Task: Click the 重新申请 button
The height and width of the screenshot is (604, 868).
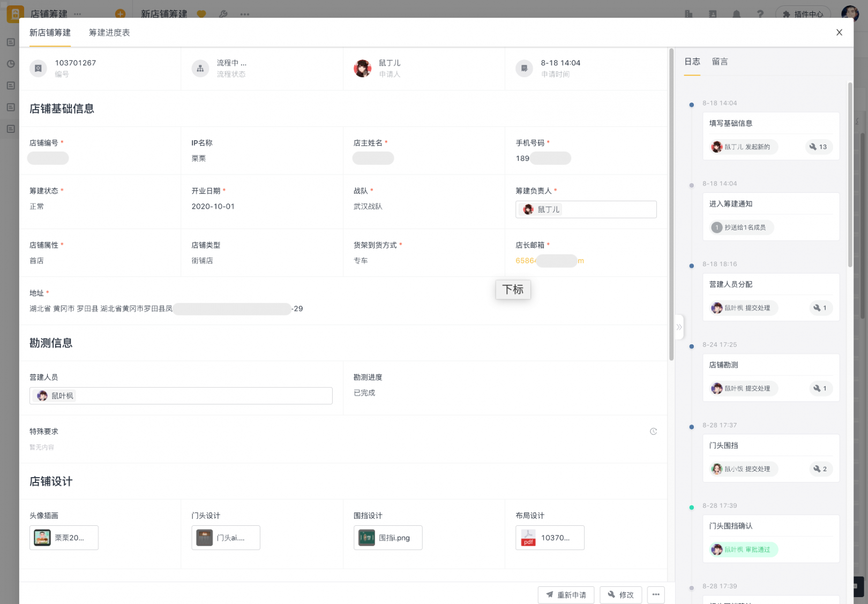Action: [x=566, y=595]
